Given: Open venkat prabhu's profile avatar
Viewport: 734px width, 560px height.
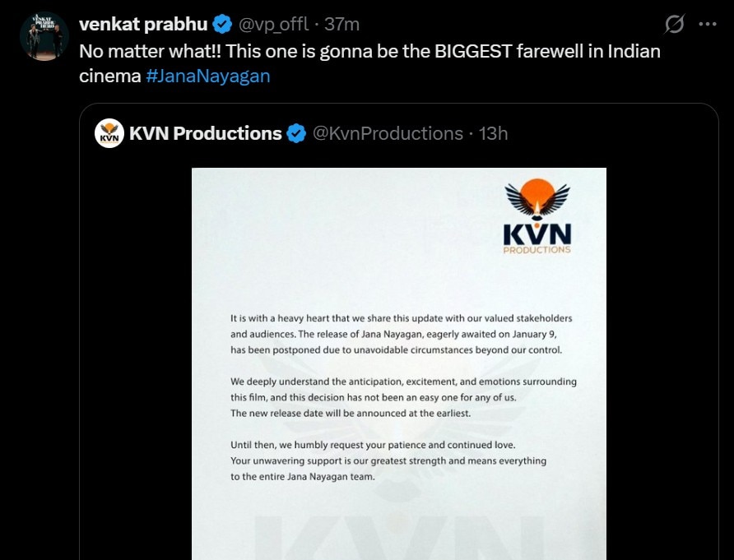Looking at the screenshot, I should click(44, 35).
